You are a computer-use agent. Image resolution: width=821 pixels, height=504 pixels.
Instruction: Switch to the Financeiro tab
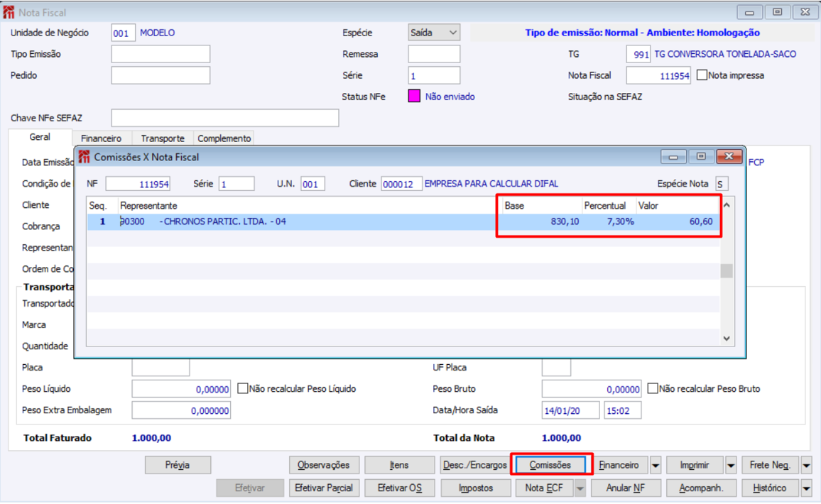tap(102, 138)
